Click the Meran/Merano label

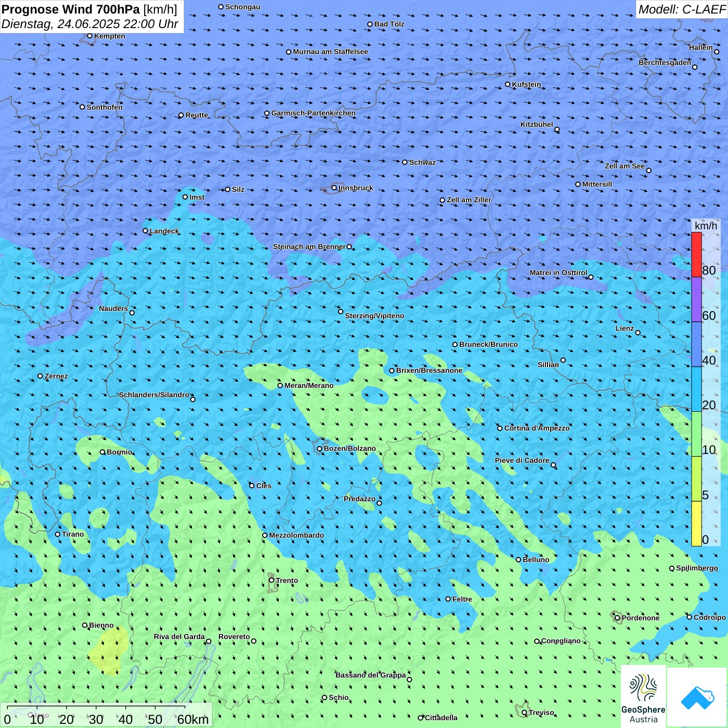click(x=309, y=385)
